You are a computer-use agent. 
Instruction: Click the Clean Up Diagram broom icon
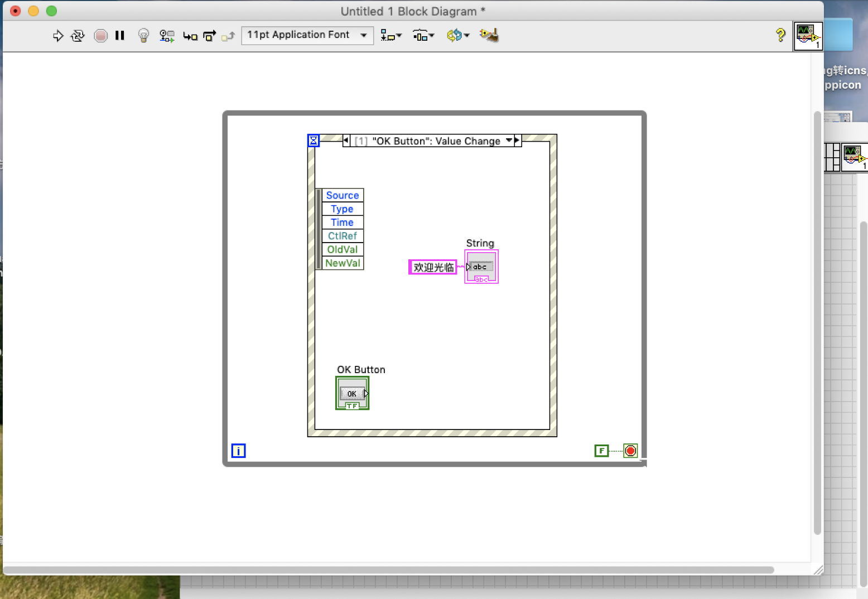click(x=489, y=35)
